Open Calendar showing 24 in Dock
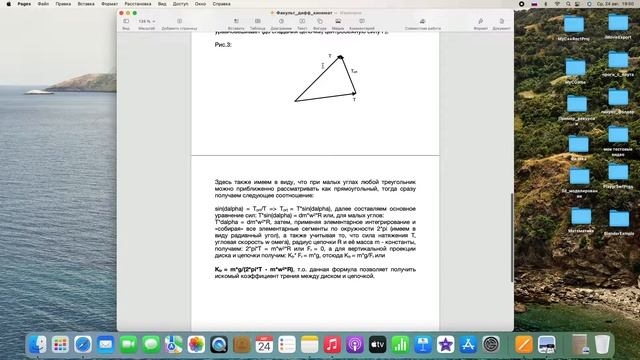Screen dimensions: 640x360 [x=264, y=344]
